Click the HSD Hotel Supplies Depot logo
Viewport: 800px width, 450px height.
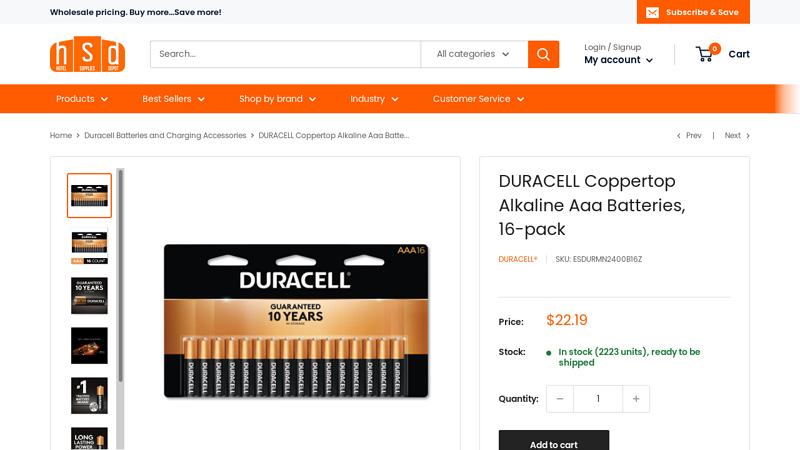tap(87, 54)
